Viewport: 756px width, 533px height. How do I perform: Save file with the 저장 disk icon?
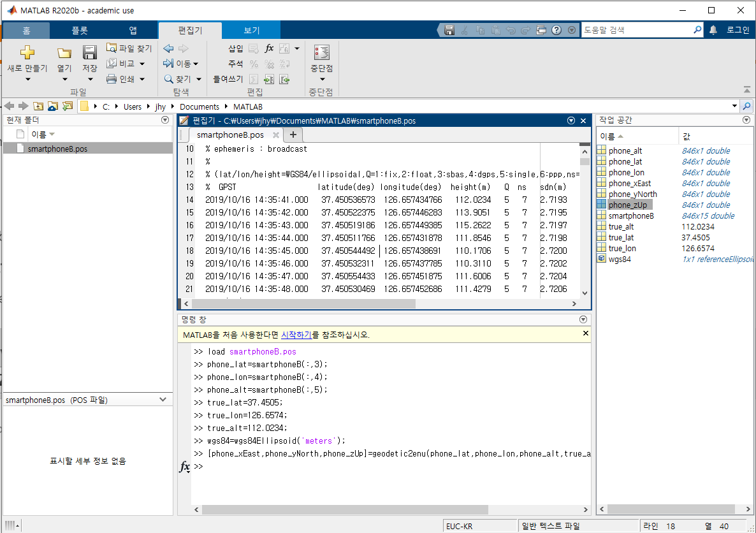click(90, 52)
